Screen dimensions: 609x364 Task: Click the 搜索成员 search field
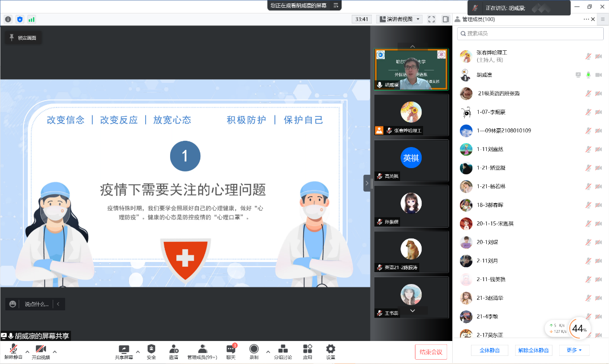[530, 34]
